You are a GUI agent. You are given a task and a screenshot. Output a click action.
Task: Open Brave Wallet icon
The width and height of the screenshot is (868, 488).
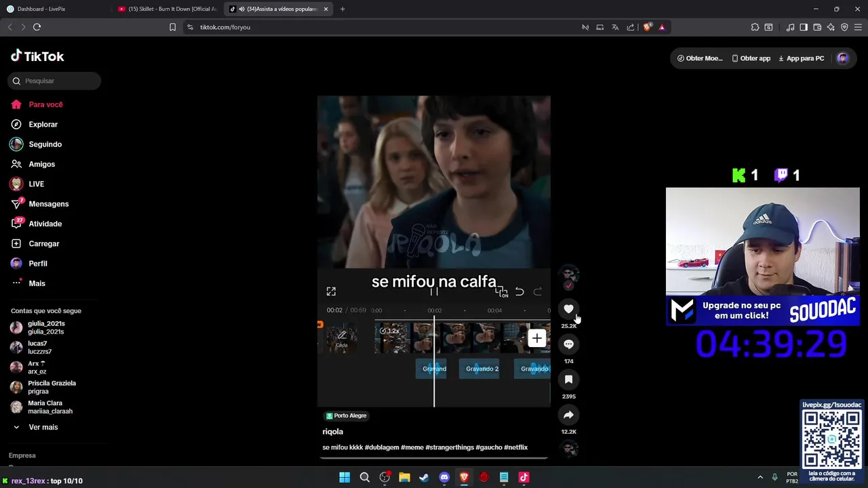coord(817,27)
